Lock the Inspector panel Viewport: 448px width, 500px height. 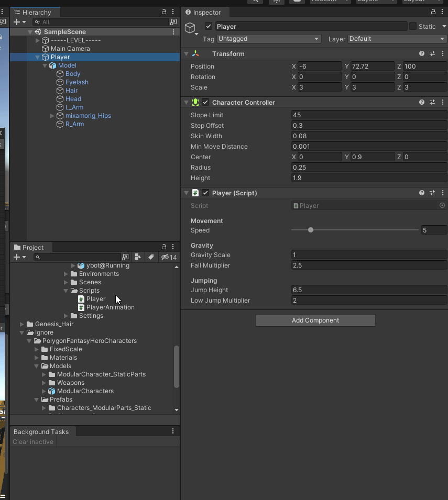[x=433, y=12]
